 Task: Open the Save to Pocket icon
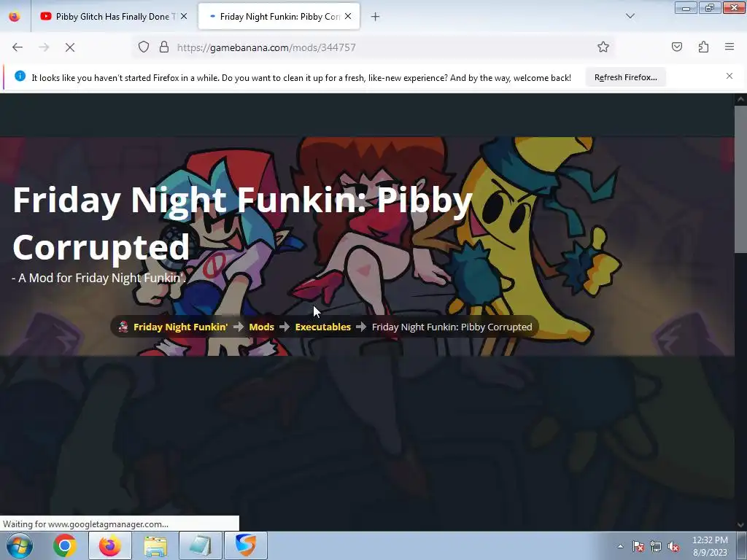pos(676,47)
